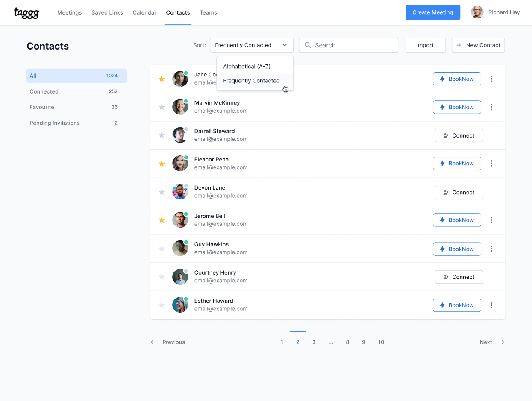Unfavourite Jane Cooper via star
The image size is (532, 401).
pyautogui.click(x=162, y=79)
